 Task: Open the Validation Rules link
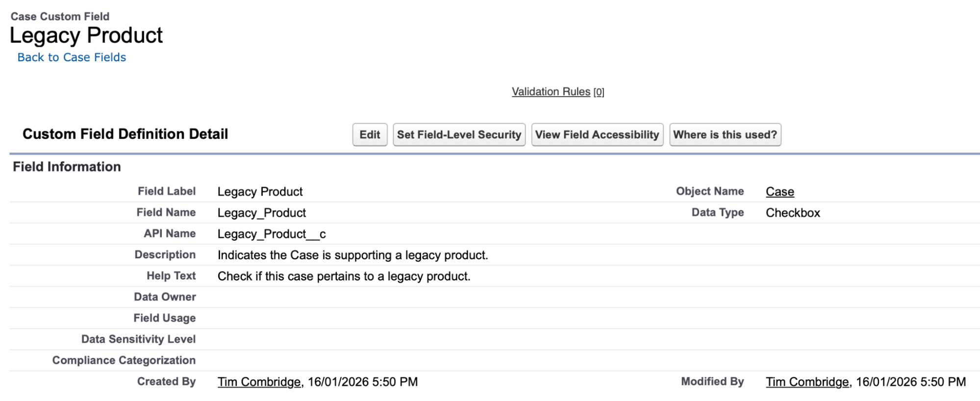click(x=551, y=92)
